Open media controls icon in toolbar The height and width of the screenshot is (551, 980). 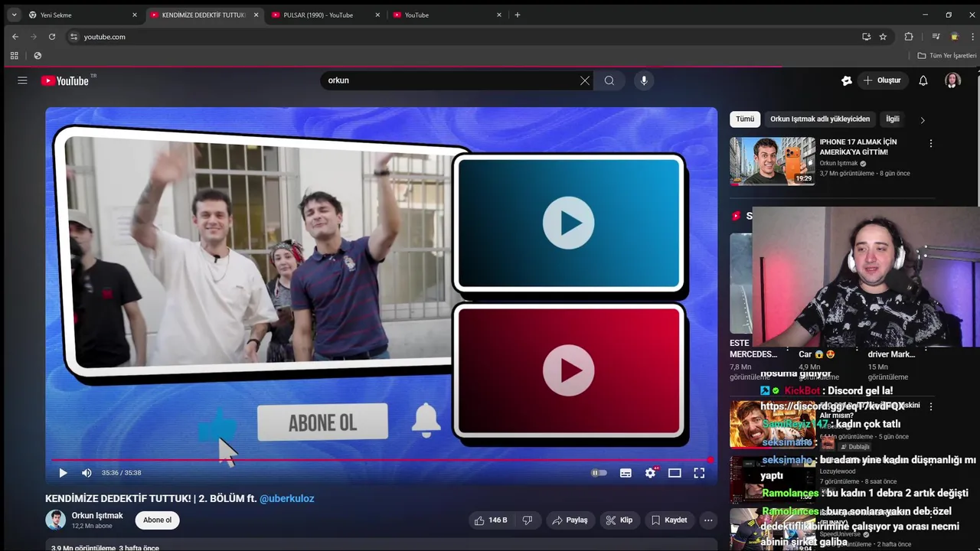[936, 37]
